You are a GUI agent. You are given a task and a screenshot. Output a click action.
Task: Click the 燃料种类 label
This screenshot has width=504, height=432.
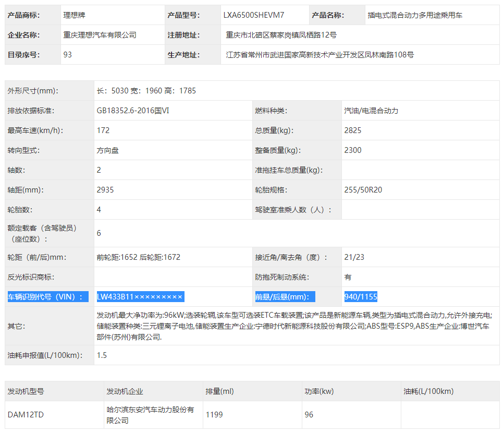271,111
